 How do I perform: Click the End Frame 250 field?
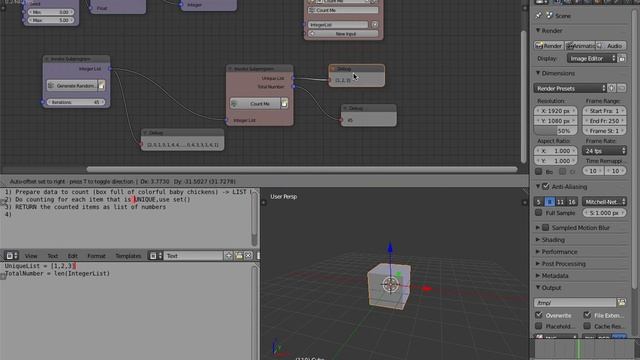(604, 121)
